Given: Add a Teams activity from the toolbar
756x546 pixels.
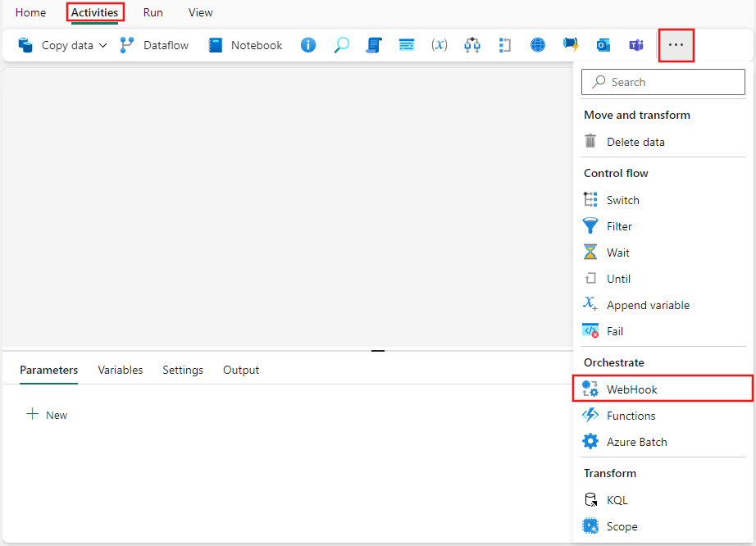Looking at the screenshot, I should point(635,45).
